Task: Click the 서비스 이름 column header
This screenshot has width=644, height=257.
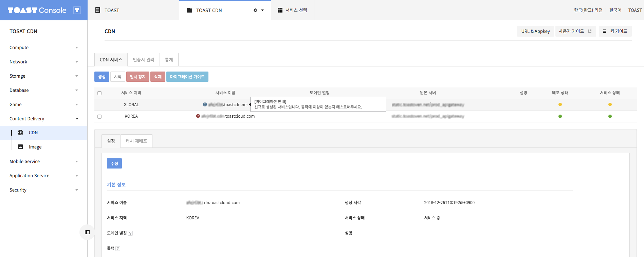Action: 225,93
